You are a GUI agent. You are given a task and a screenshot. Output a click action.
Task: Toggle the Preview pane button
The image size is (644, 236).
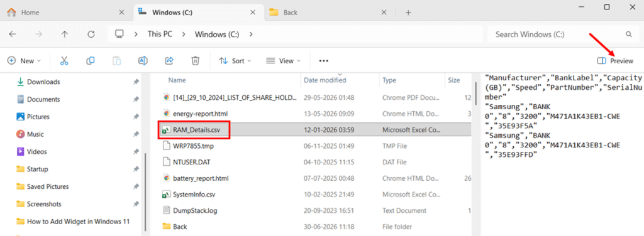615,61
